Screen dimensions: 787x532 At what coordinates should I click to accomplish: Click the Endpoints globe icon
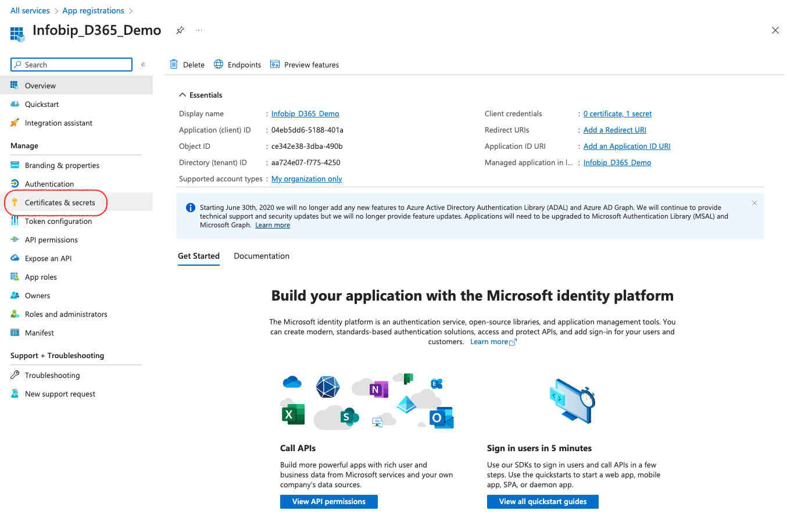(x=219, y=64)
